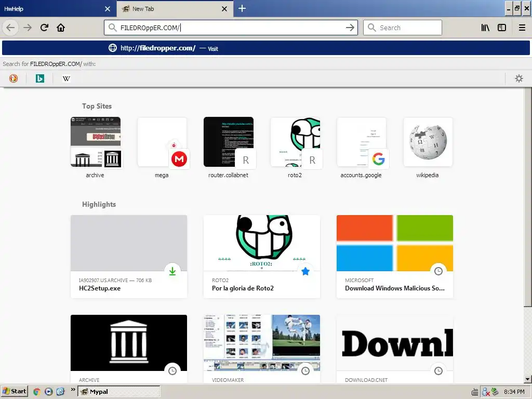Close the HwHelp tab
The width and height of the screenshot is (532, 399).
[x=108, y=9]
